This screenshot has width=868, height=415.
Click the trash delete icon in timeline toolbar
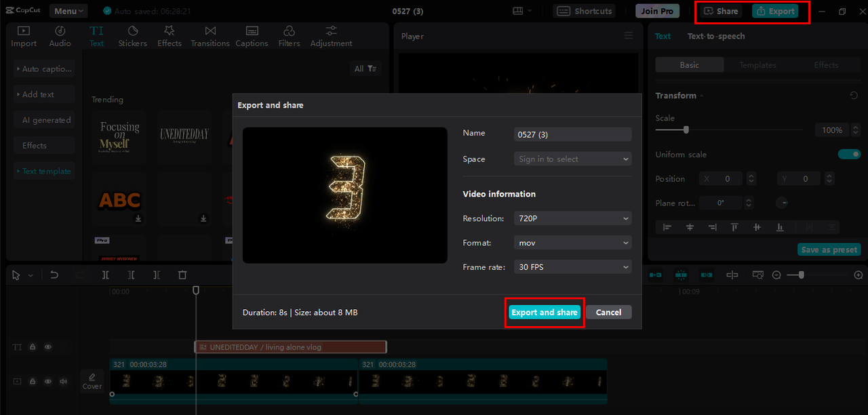click(182, 275)
